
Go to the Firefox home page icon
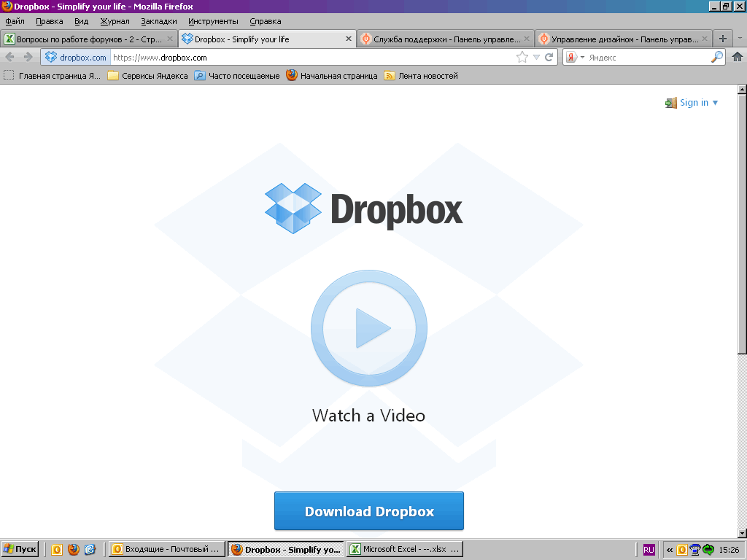[738, 57]
